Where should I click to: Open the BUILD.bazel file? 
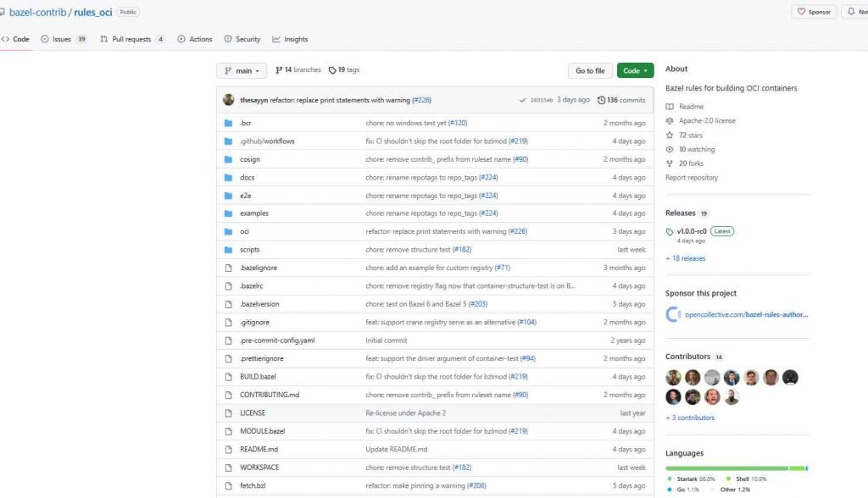tap(258, 377)
